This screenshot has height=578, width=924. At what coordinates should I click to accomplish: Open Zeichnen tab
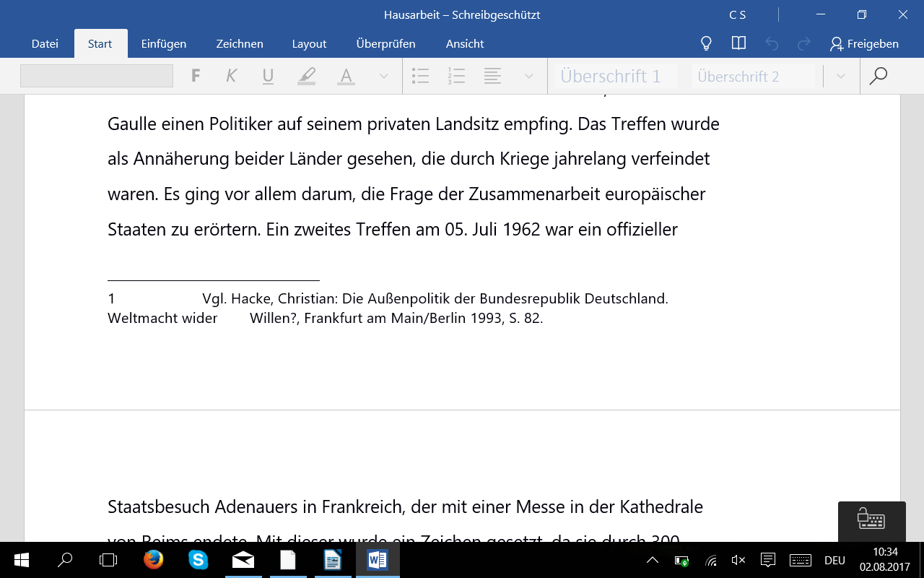pyautogui.click(x=240, y=43)
